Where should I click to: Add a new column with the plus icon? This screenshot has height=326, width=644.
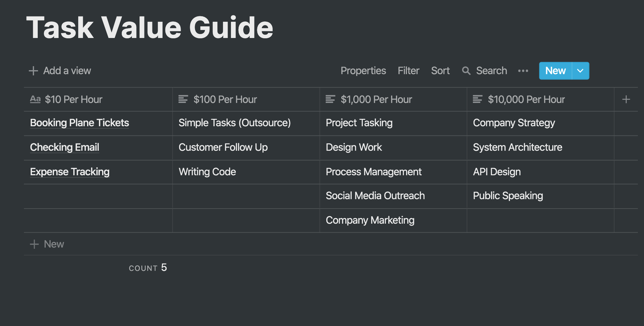click(626, 99)
